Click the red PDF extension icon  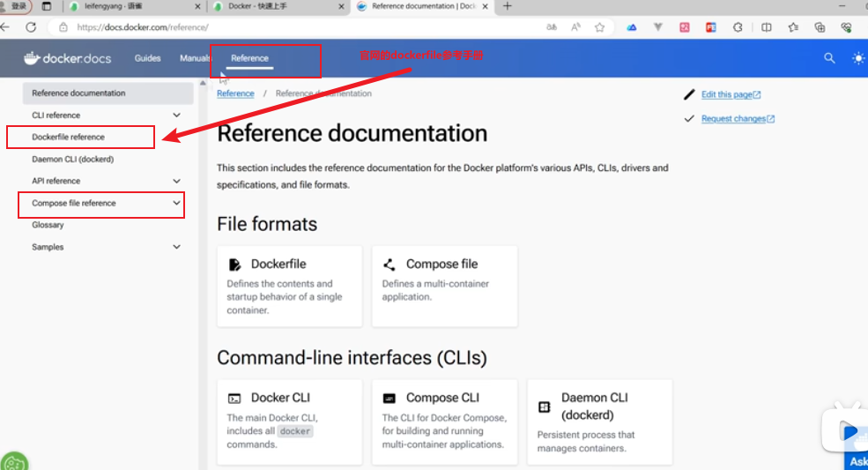click(711, 27)
